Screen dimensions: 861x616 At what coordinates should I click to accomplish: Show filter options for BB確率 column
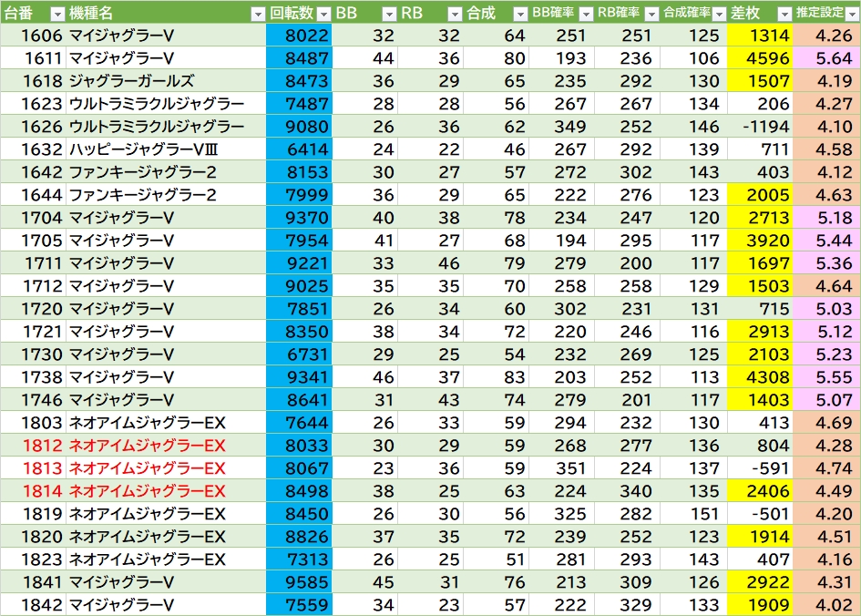(585, 14)
